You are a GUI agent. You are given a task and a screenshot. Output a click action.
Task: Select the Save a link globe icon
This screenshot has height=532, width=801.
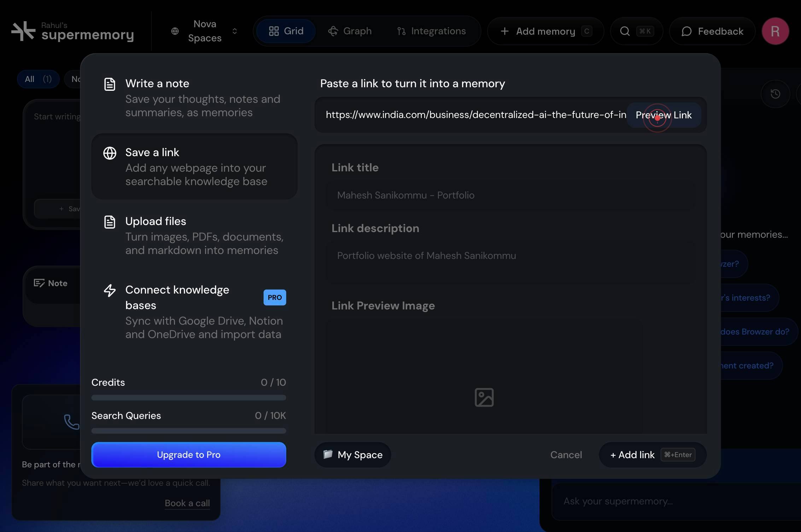110,153
